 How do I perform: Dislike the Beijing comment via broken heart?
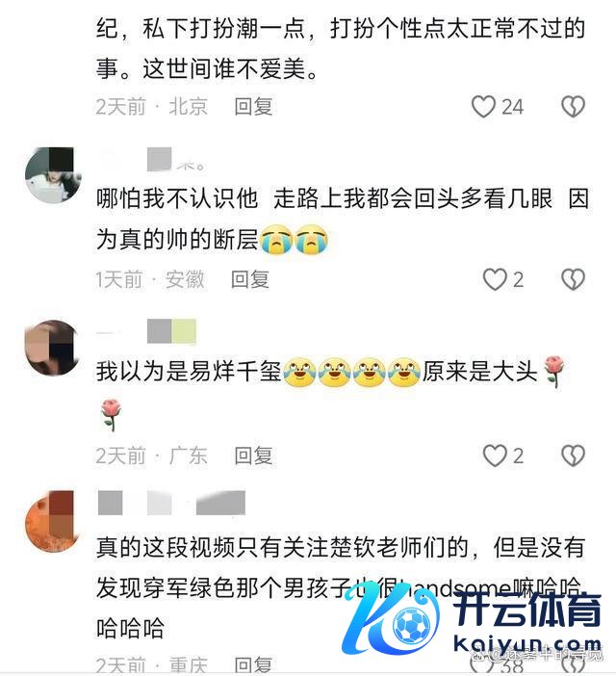coord(573,107)
